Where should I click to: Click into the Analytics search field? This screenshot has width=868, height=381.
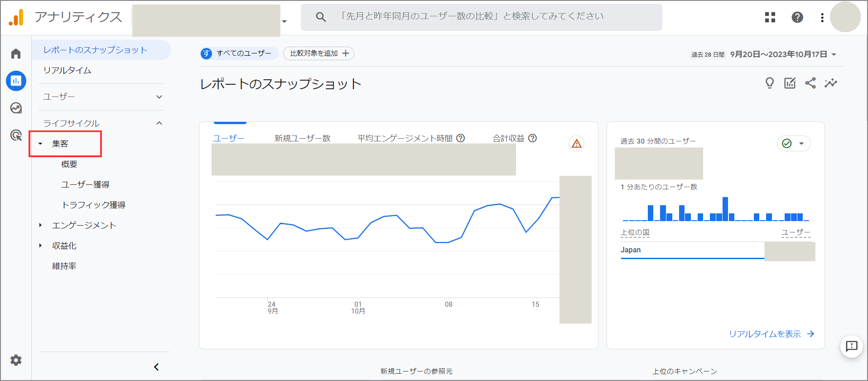pos(482,17)
